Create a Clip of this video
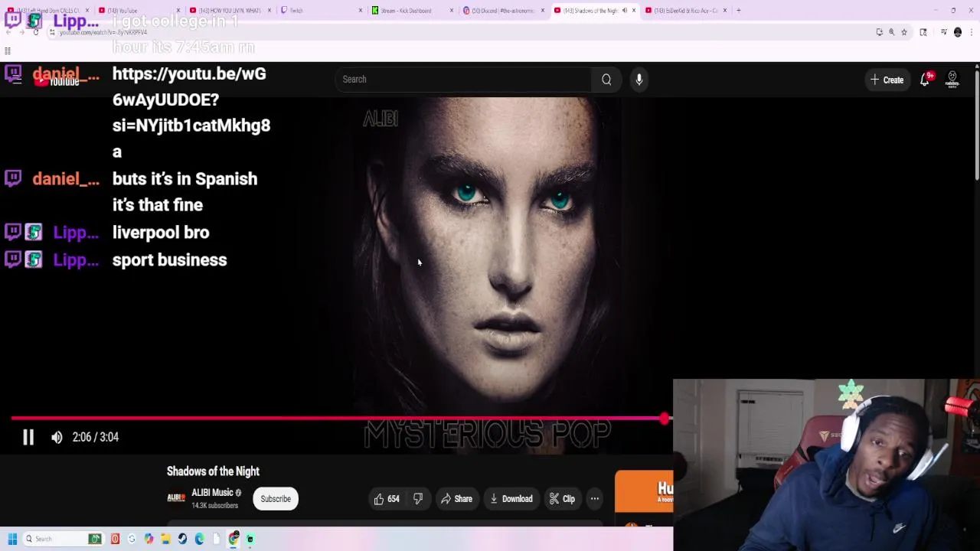This screenshot has height=551, width=980. (562, 499)
